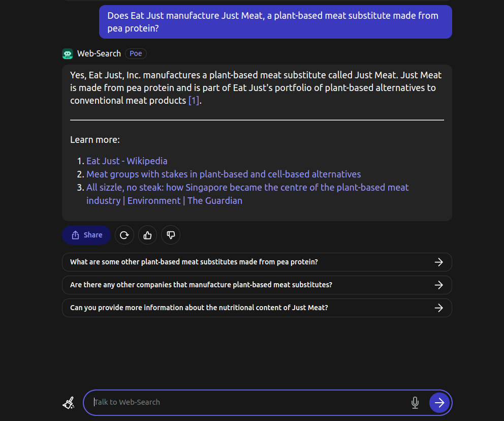Click the Web-Search bot avatar icon
The width and height of the screenshot is (504, 421).
click(68, 54)
